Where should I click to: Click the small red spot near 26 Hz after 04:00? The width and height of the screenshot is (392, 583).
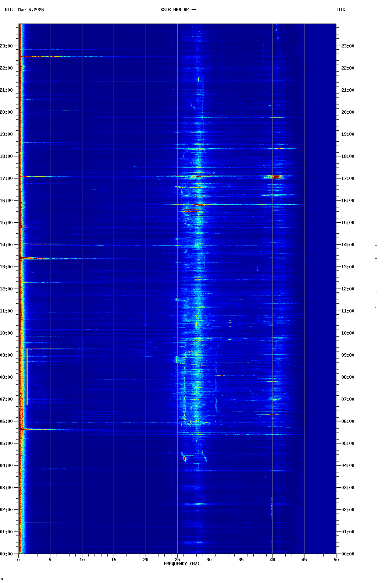tap(185, 459)
